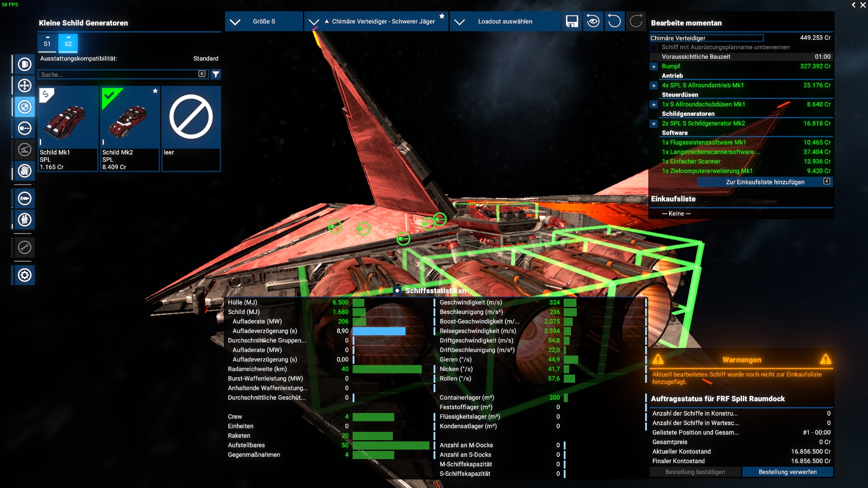
Task: Select the S1 slot tab
Action: (x=47, y=43)
